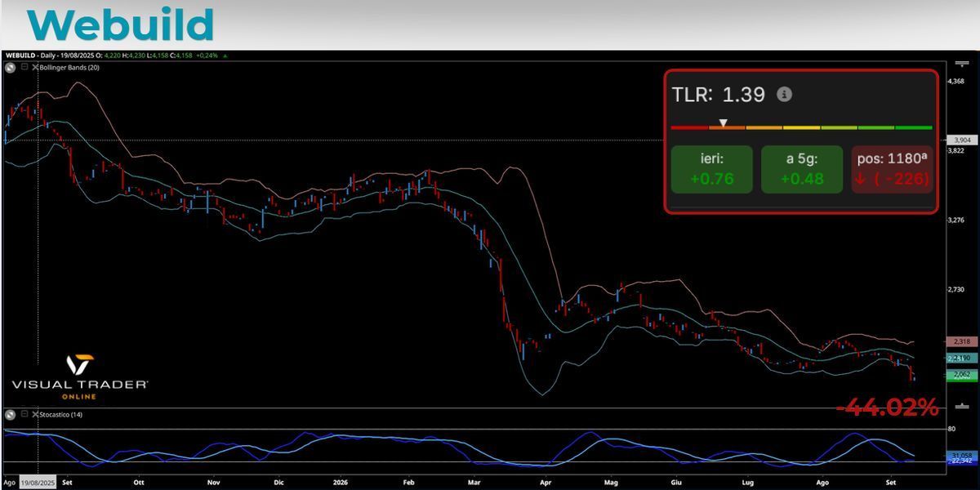Click the 'TLR: 1.39' value text
Viewport: 980px width, 490px height.
719,94
